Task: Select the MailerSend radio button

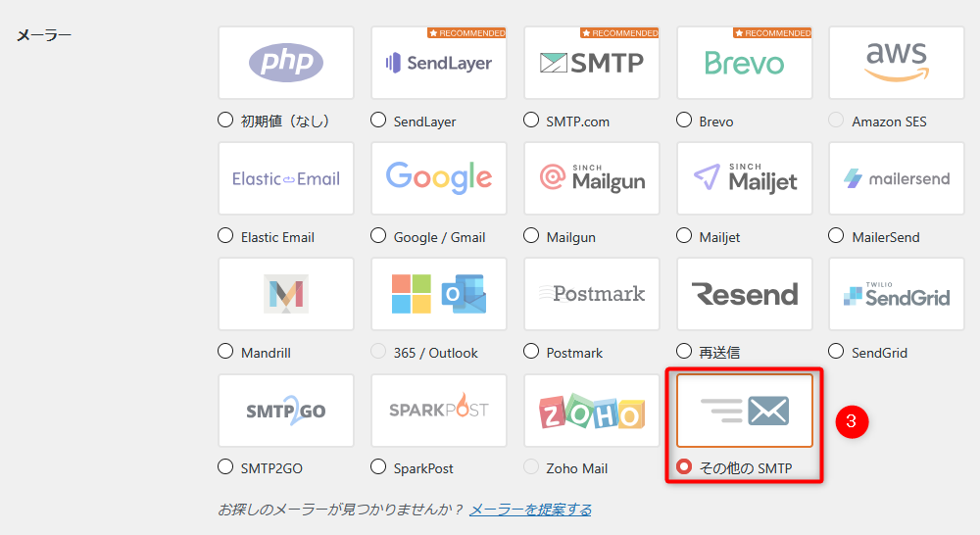Action: [x=836, y=235]
